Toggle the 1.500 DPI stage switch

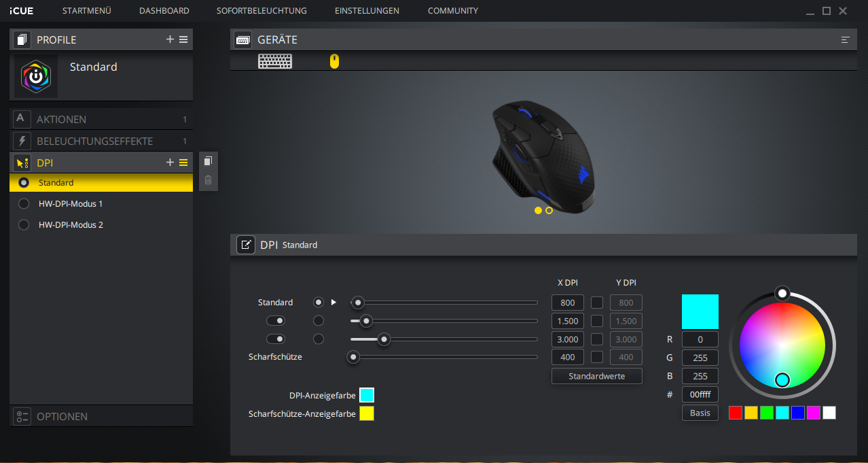(x=276, y=320)
